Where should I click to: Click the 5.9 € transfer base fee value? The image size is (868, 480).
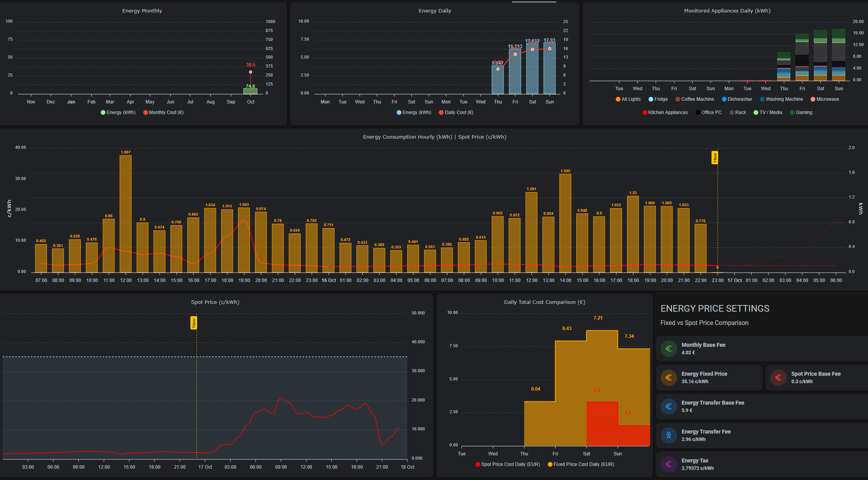coord(687,410)
